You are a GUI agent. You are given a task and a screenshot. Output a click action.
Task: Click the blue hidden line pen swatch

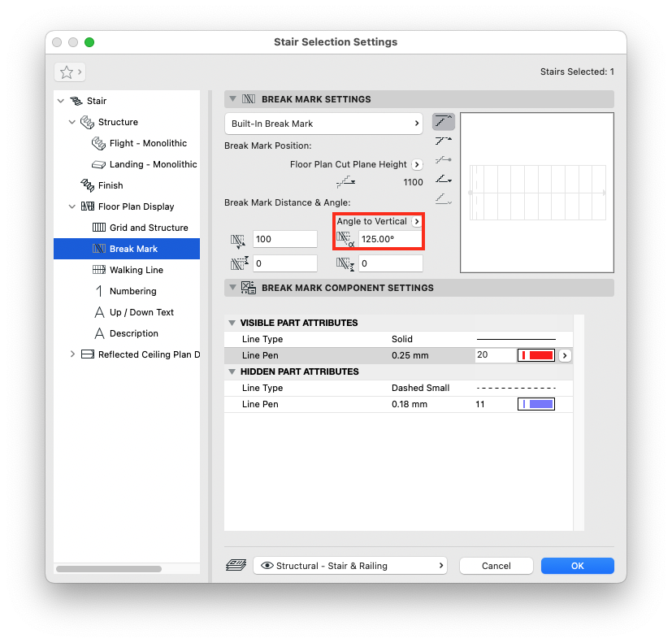coord(536,404)
